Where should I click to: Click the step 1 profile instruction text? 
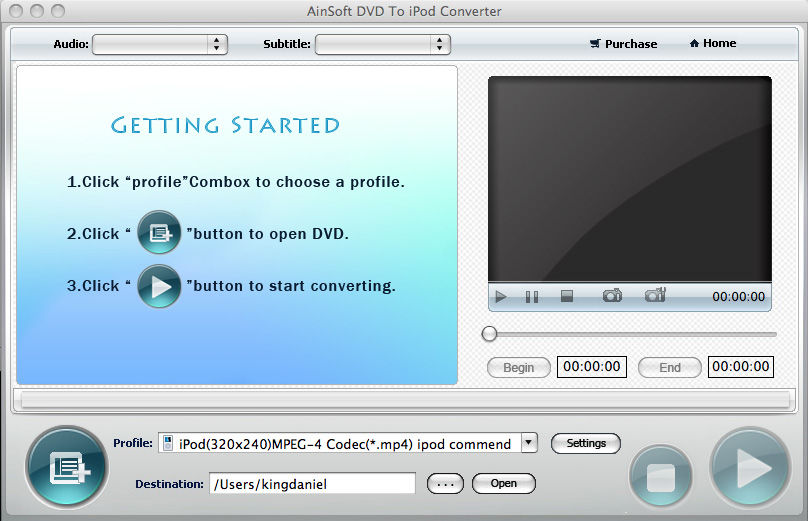tap(235, 182)
